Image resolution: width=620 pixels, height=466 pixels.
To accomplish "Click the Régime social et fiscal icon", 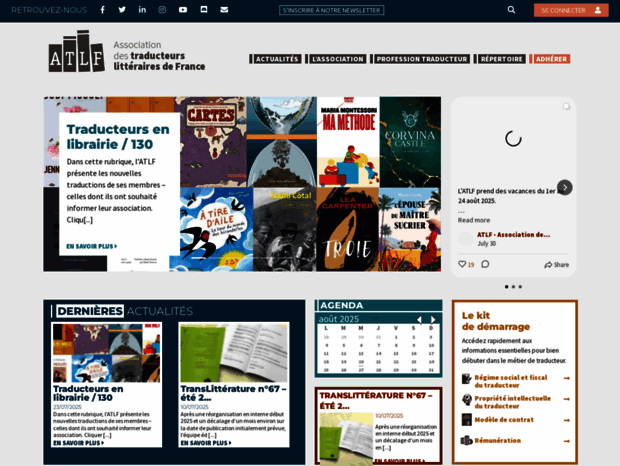I will [467, 379].
